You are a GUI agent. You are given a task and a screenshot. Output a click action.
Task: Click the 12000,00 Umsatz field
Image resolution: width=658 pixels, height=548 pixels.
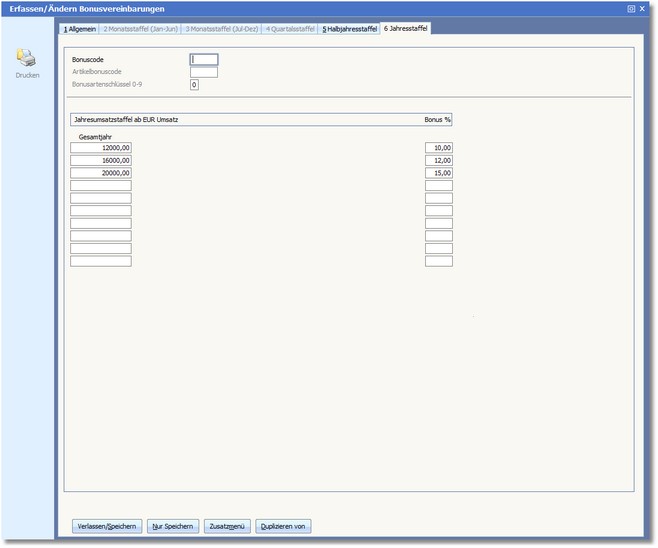point(101,148)
